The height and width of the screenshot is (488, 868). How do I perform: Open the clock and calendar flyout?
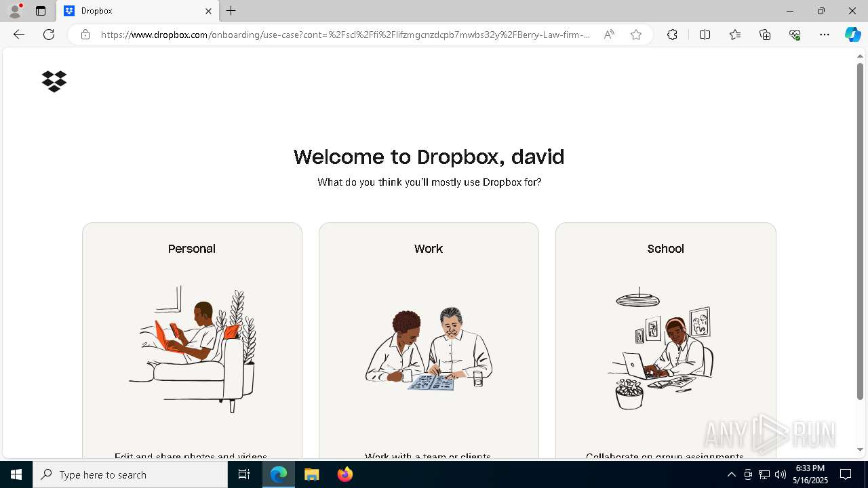pos(811,474)
